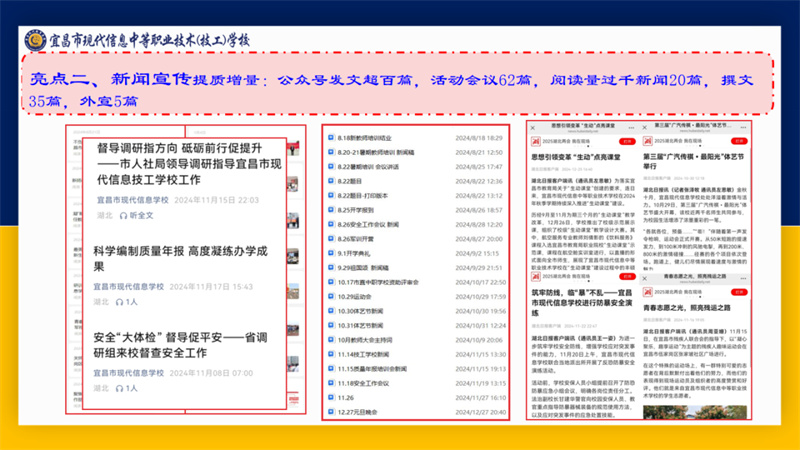Click the file icon beside 11.26 entry
800x450 pixels.
[330, 397]
